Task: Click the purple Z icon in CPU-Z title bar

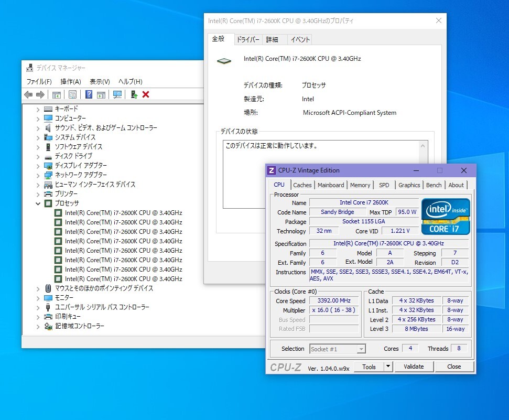Action: [x=272, y=170]
